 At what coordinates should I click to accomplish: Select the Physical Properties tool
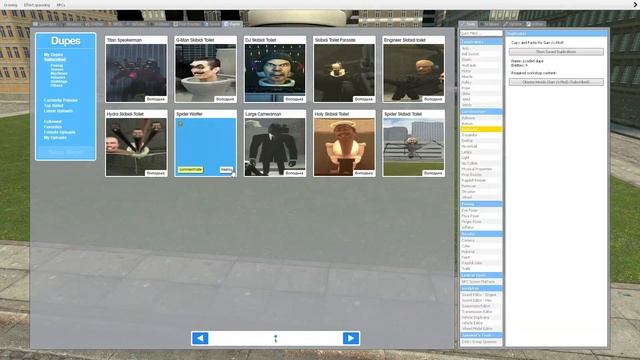[481, 169]
